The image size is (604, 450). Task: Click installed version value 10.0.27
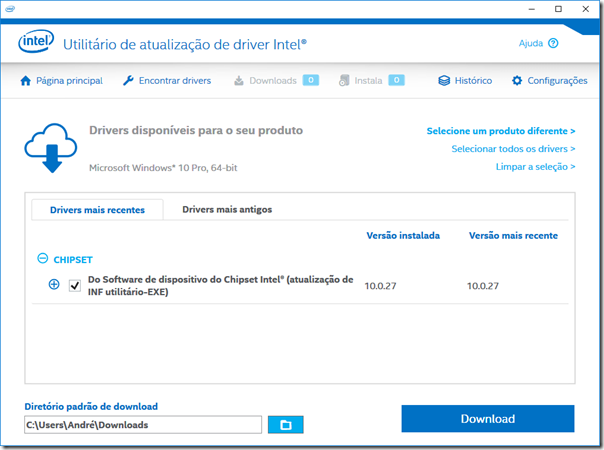(x=380, y=286)
